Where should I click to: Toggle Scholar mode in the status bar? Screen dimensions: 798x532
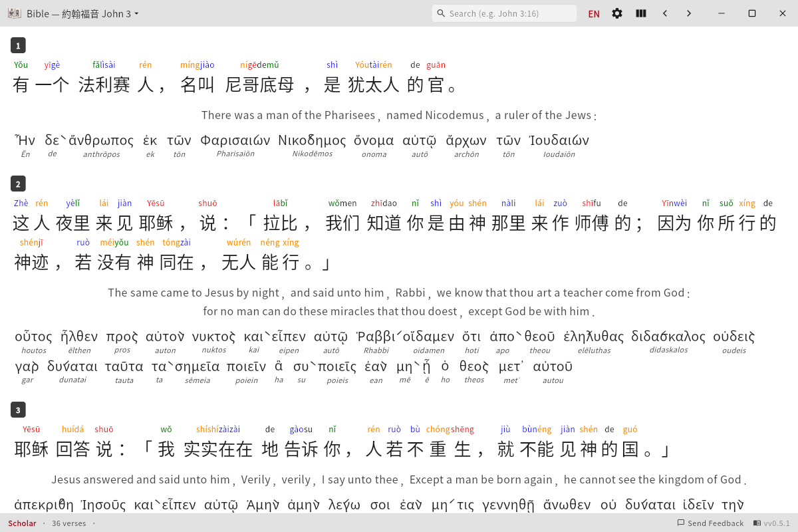(x=22, y=523)
